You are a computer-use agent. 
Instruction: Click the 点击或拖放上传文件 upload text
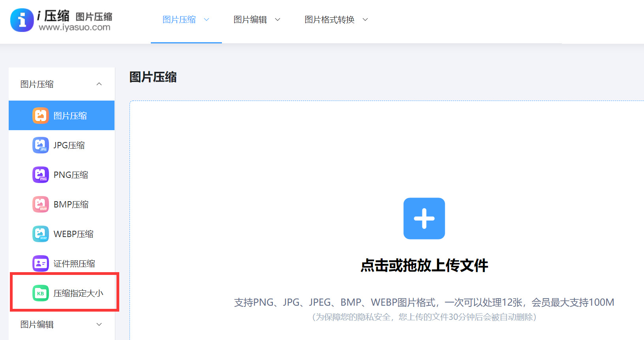tap(424, 265)
